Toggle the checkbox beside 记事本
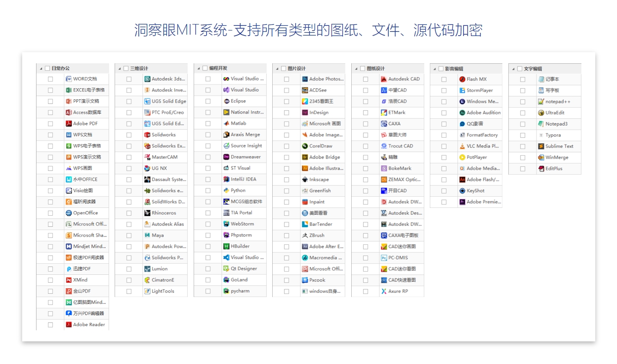This screenshot has width=617, height=364. [x=523, y=79]
